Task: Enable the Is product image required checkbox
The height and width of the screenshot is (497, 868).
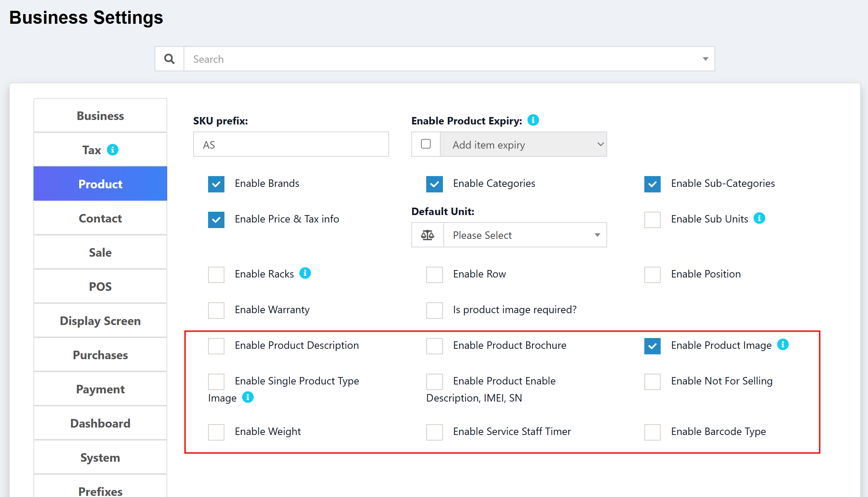Action: tap(434, 310)
